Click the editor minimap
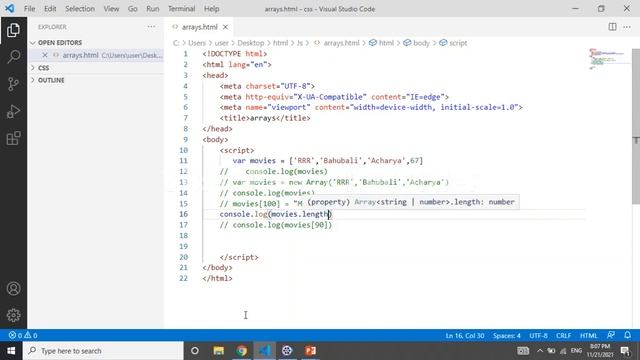This screenshot has height=360, width=640. click(x=608, y=59)
